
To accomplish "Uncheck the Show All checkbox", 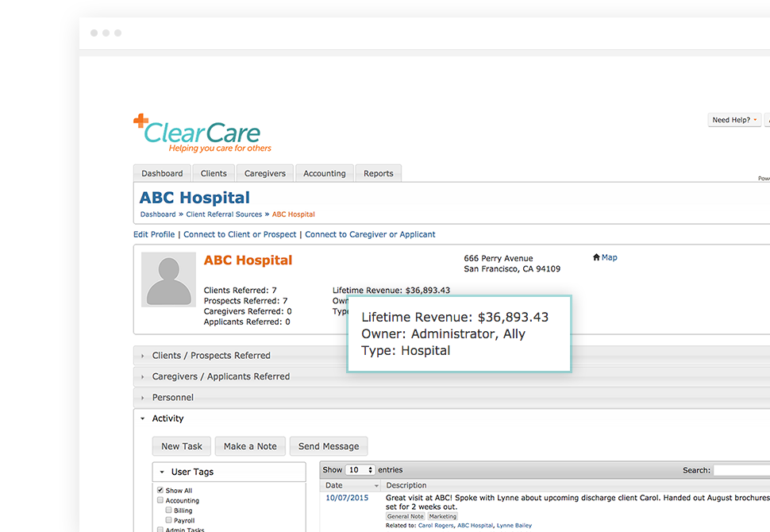I will coord(160,490).
